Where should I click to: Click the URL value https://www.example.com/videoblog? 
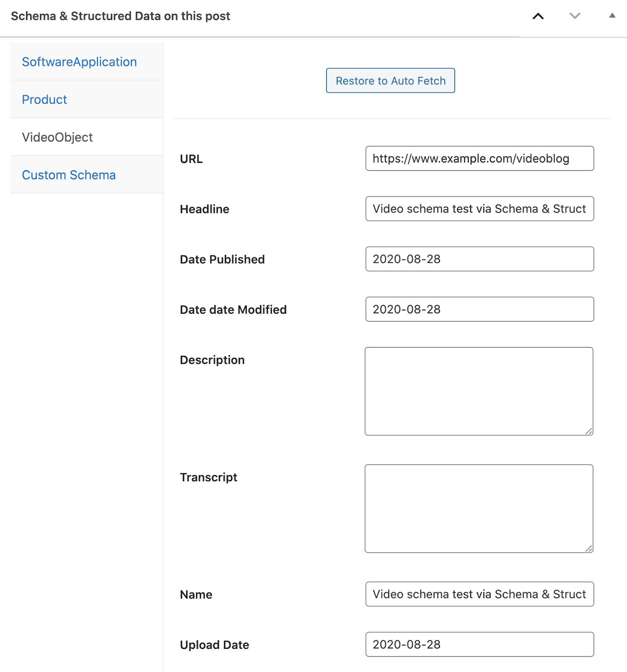[471, 159]
